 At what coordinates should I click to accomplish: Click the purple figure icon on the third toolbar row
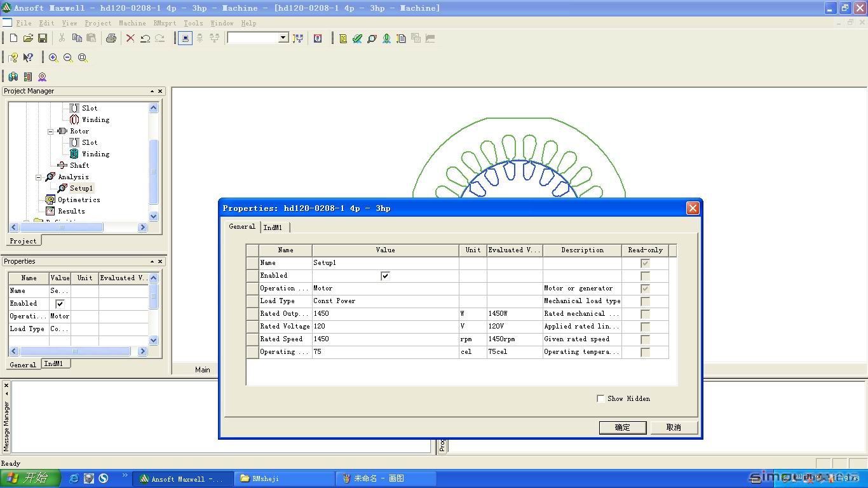[43, 76]
